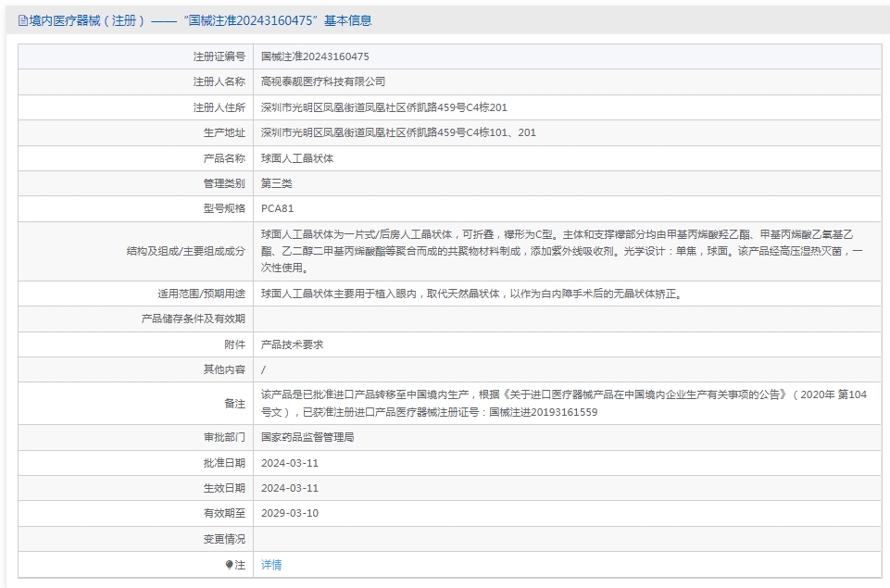The image size is (890, 588).
Task: Click the 产品储存条件及有效期 label
Action: click(193, 319)
